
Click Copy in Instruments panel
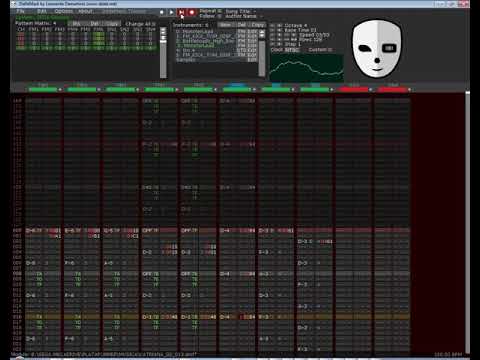point(258,25)
